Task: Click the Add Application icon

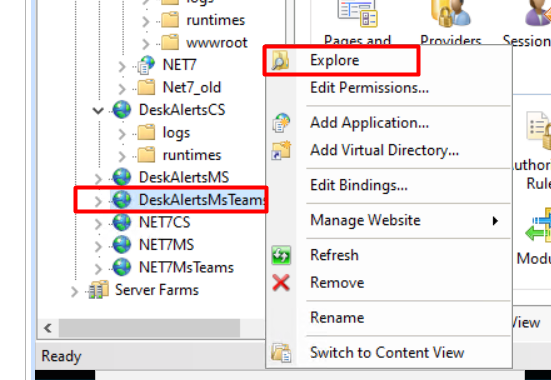Action: 281,123
